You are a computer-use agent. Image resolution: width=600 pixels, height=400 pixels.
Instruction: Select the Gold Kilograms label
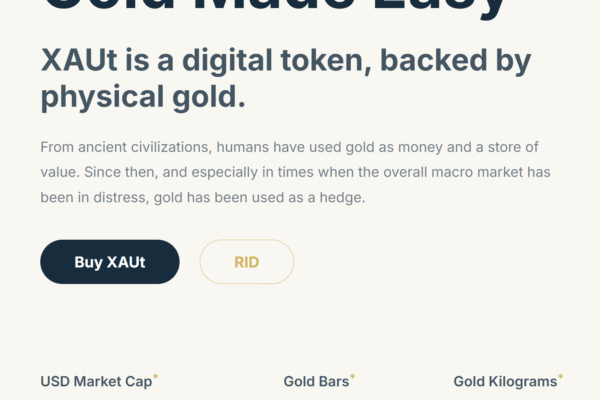click(505, 381)
